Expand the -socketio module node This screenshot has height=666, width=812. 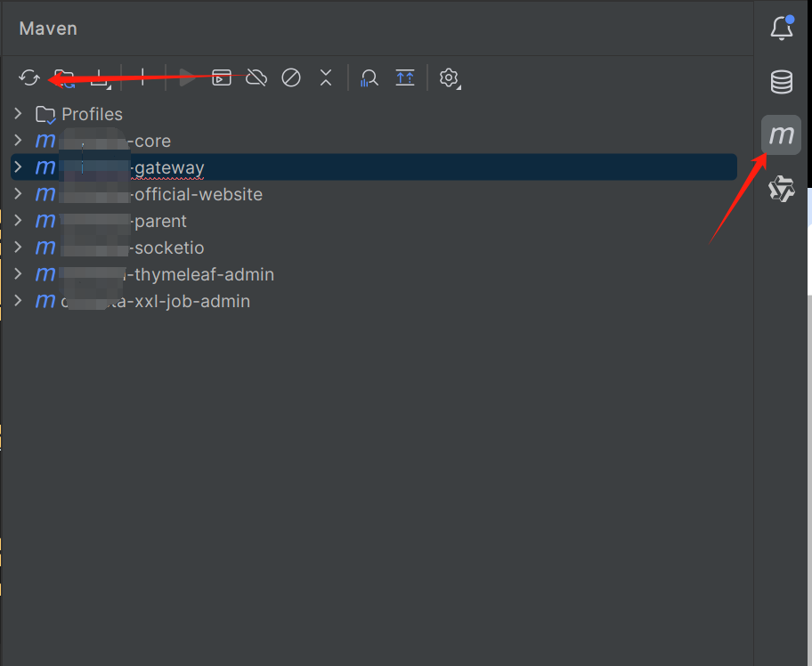tap(18, 248)
